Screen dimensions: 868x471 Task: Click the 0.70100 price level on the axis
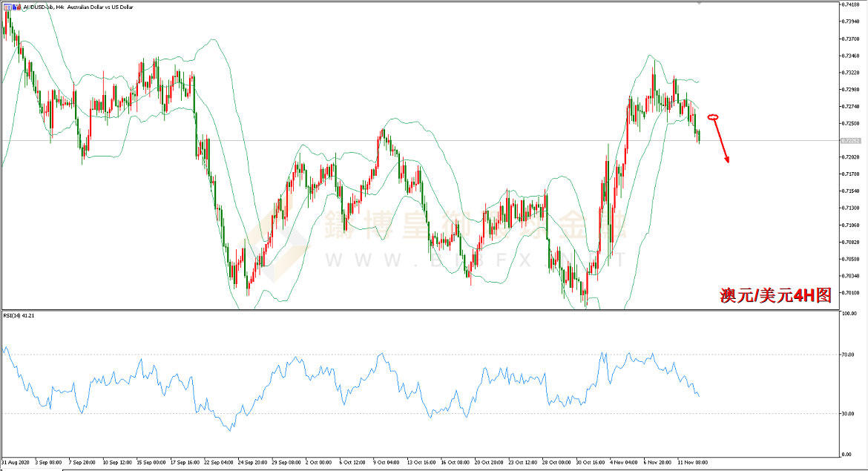click(850, 292)
